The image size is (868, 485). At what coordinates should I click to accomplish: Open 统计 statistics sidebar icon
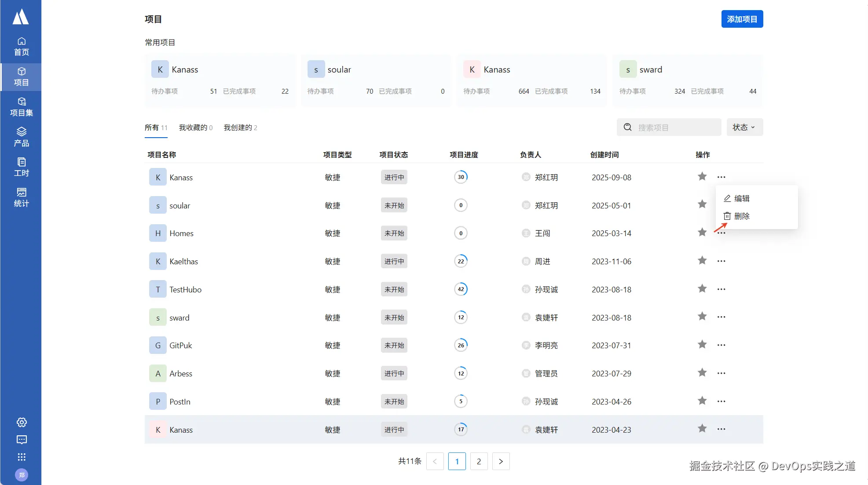(21, 197)
